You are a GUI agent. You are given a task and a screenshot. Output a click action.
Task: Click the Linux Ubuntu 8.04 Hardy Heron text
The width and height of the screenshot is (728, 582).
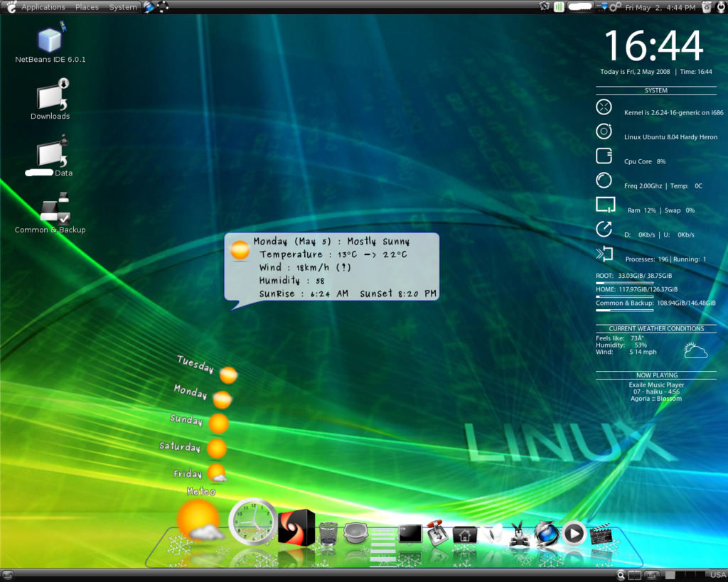671,137
